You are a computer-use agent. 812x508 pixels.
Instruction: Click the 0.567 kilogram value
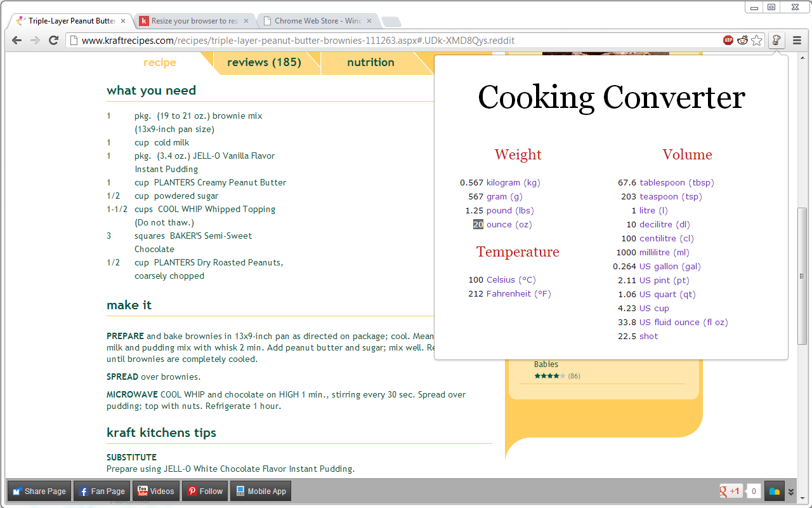472,182
